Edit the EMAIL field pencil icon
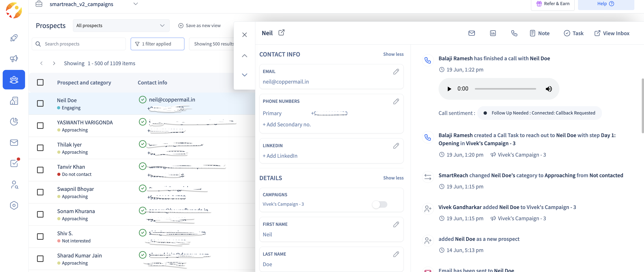 pyautogui.click(x=396, y=71)
